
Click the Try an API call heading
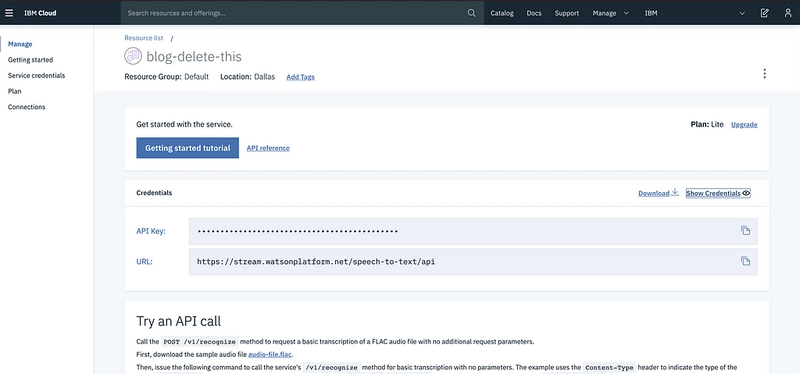(x=179, y=321)
